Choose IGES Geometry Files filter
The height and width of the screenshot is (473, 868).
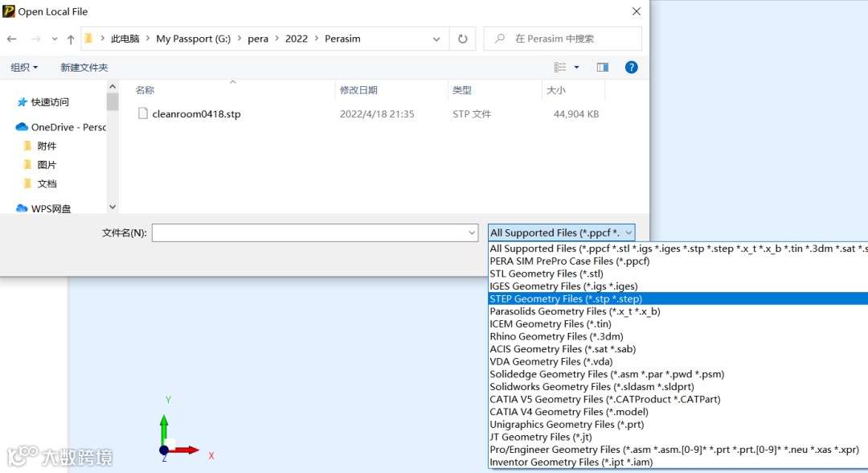click(x=678, y=286)
